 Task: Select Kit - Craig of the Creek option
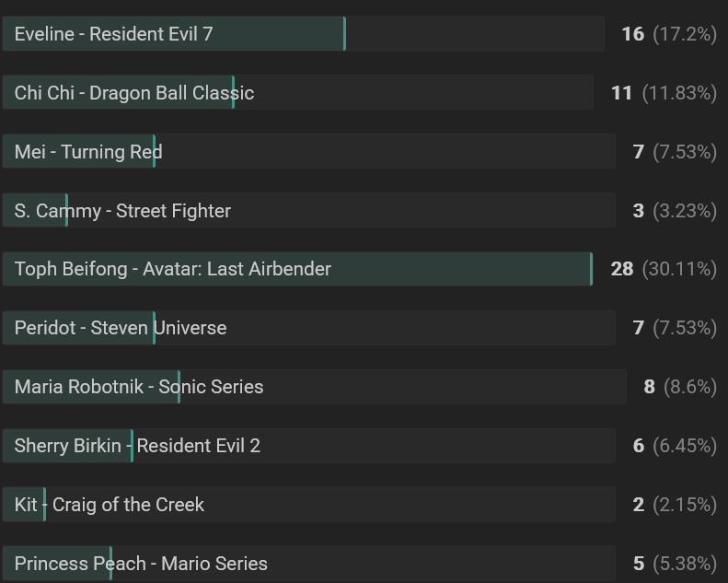308,505
